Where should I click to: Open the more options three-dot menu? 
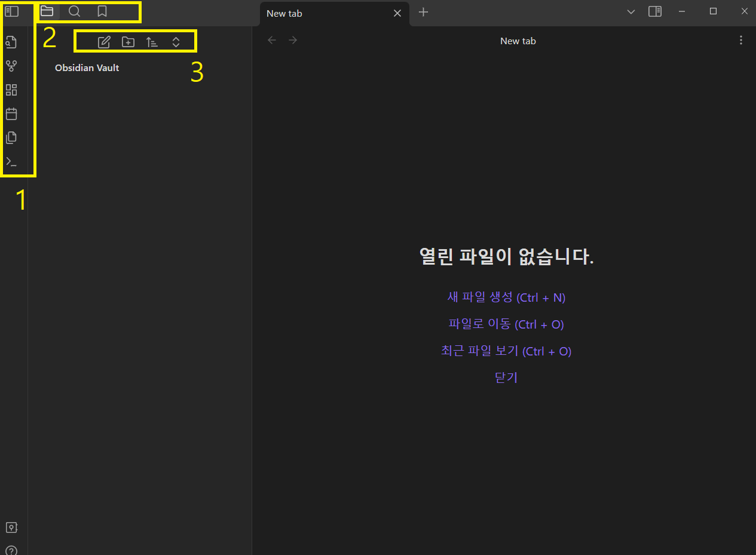click(x=741, y=41)
